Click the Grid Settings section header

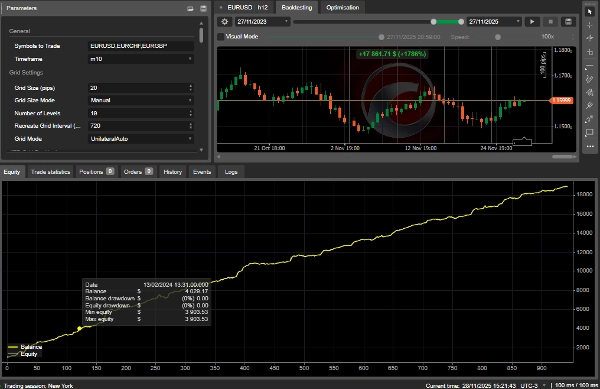tap(26, 73)
